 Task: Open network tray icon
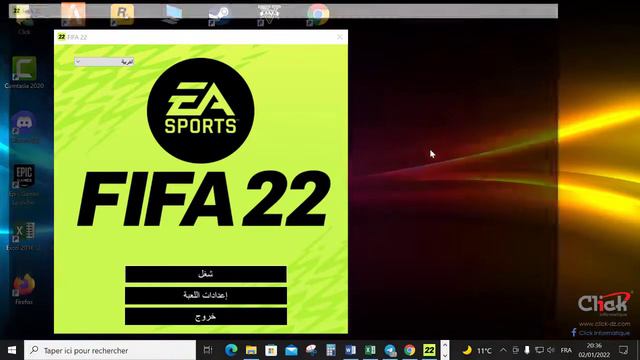[539, 350]
